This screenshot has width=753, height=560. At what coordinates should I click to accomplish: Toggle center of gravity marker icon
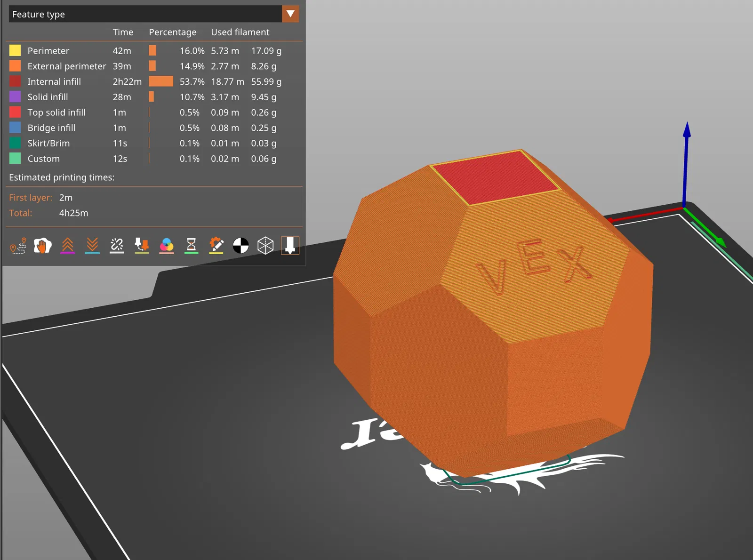coord(240,246)
